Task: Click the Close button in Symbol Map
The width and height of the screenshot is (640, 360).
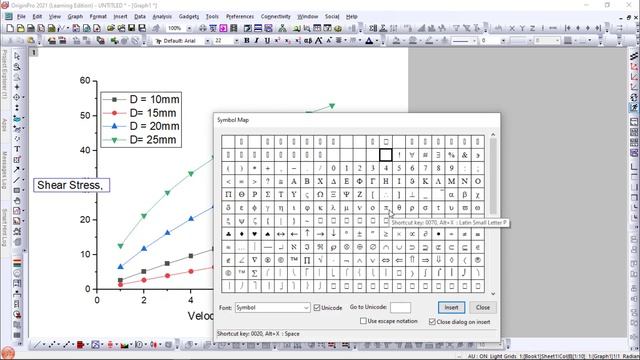Action: [482, 307]
